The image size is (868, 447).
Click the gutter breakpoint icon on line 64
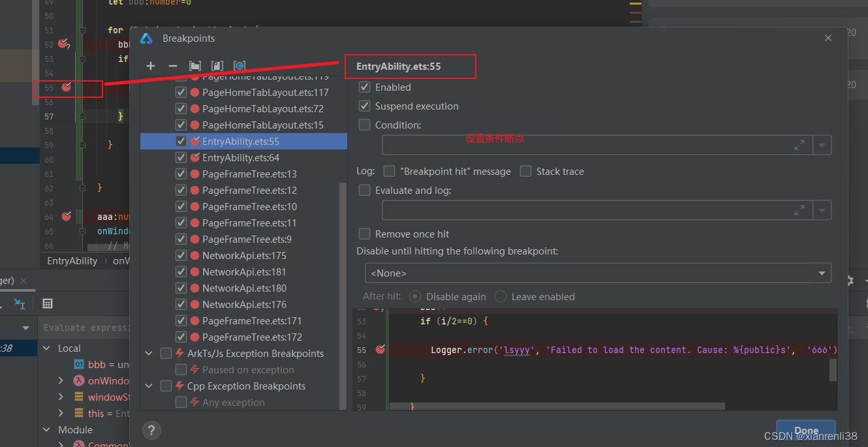pyautogui.click(x=66, y=216)
